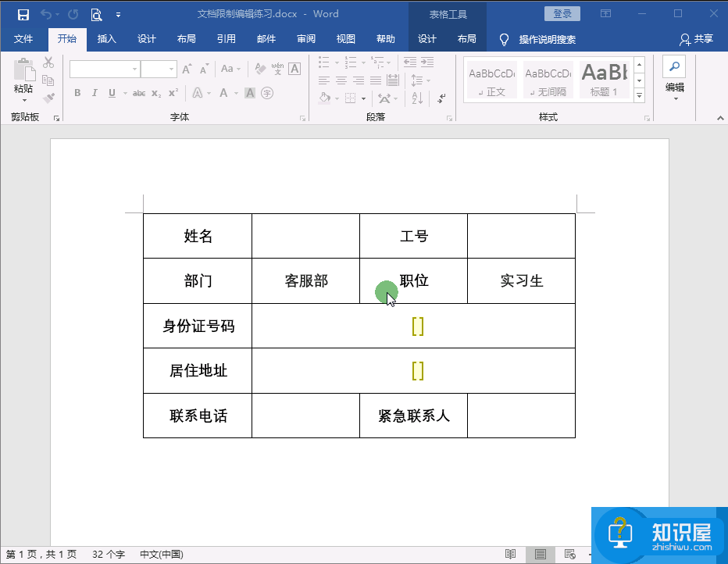Click the Sort A-Z icon
Viewport: 728px width, 564px height.
(417, 98)
